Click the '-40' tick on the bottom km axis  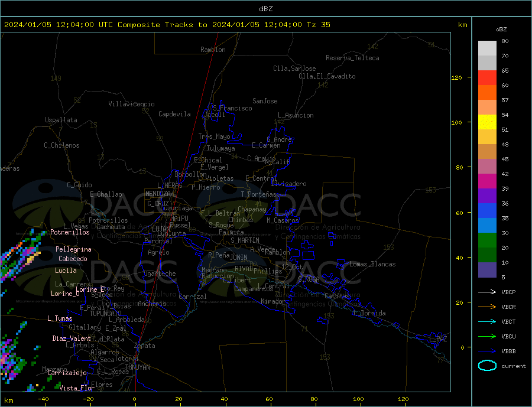43,399
